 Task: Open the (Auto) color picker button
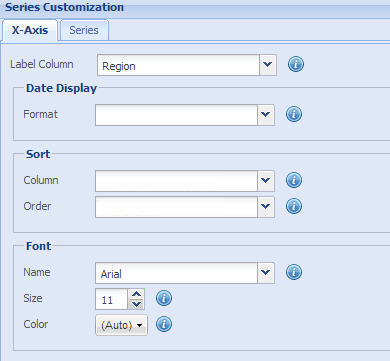tap(121, 325)
